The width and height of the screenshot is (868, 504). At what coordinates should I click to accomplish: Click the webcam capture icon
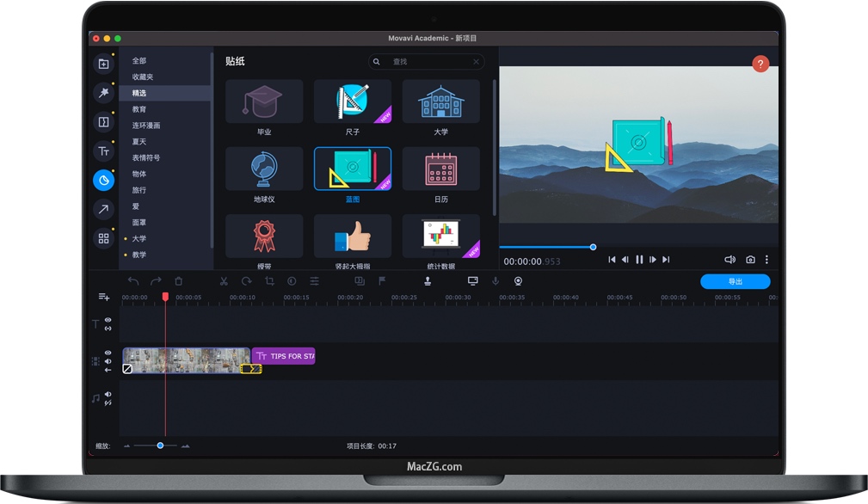pos(517,281)
